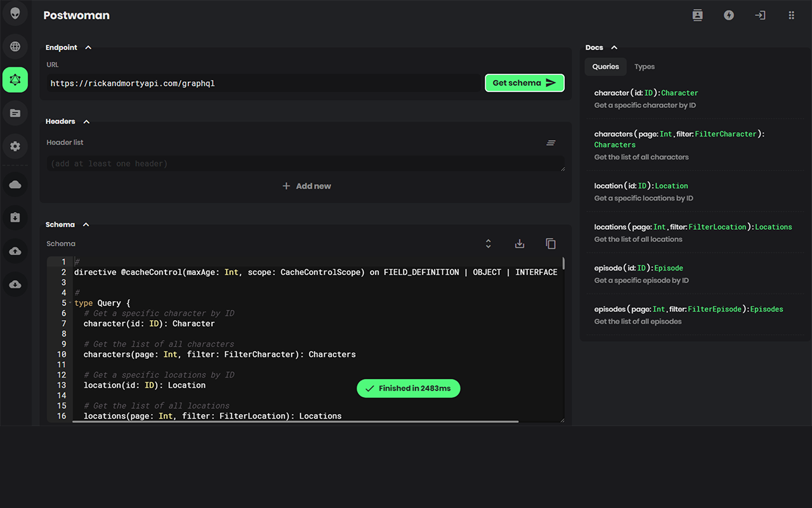The width and height of the screenshot is (812, 508).
Task: Click line 13 location(id: ID) code
Action: [x=145, y=385]
